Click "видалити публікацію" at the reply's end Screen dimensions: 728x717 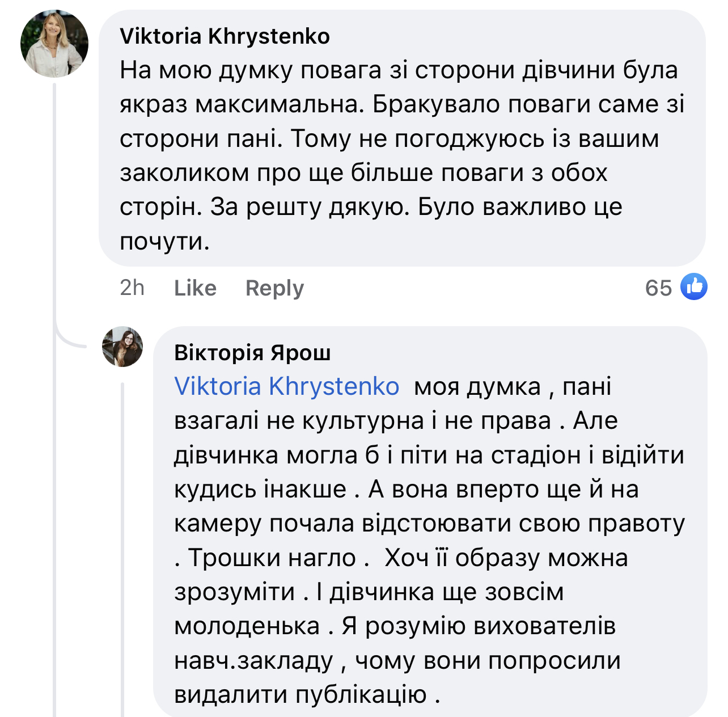[300, 695]
